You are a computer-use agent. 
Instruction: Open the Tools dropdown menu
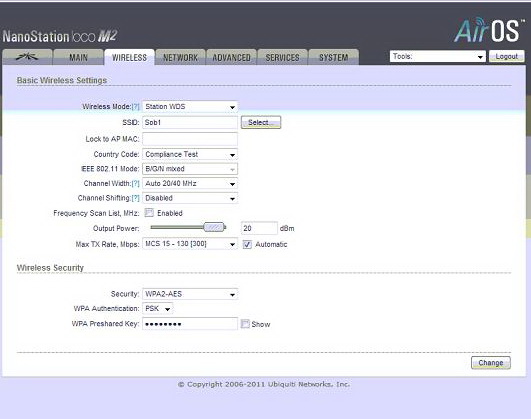(x=438, y=56)
